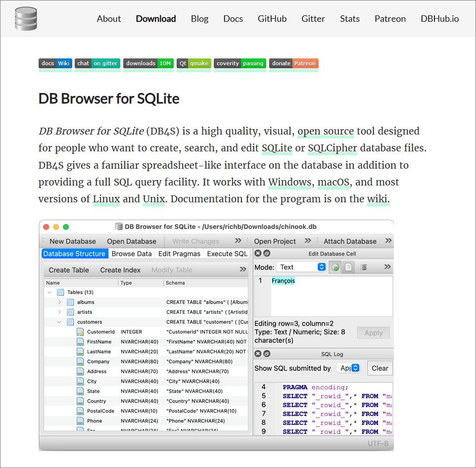
Task: Click New Database in the app toolbar
Action: tap(73, 241)
